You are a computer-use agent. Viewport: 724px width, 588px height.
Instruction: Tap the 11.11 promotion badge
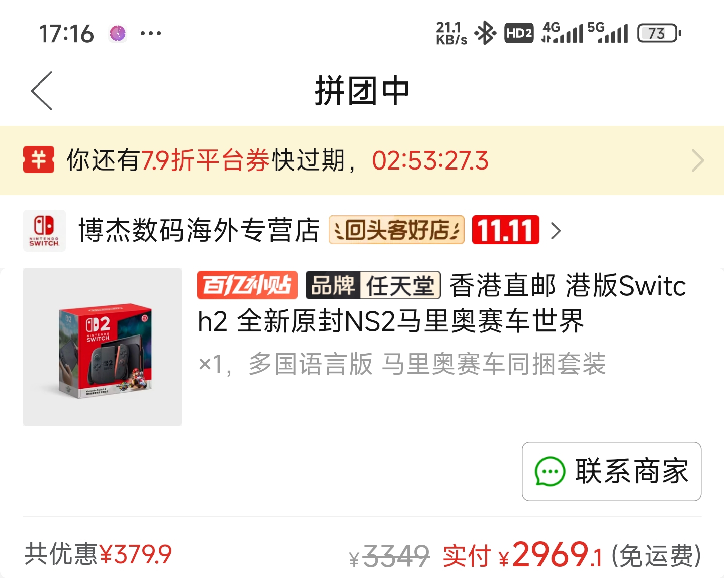[x=505, y=230]
